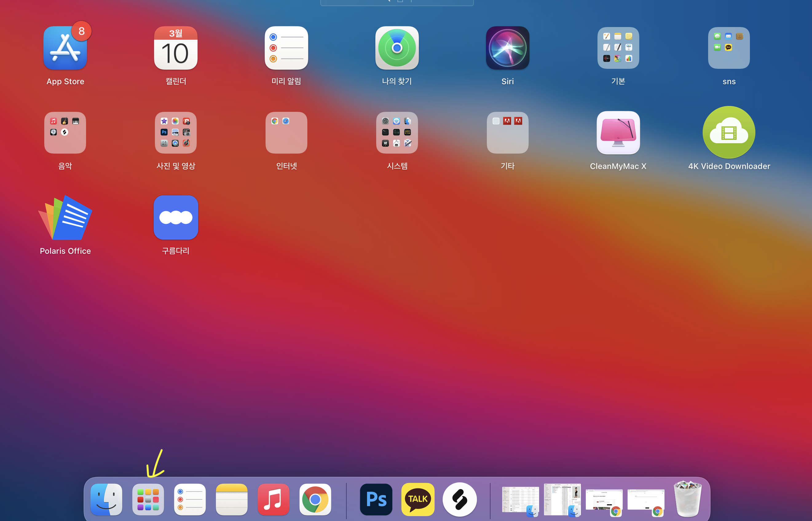Viewport: 812px width, 521px height.
Task: Open Siri from Launchpad
Action: [507, 48]
